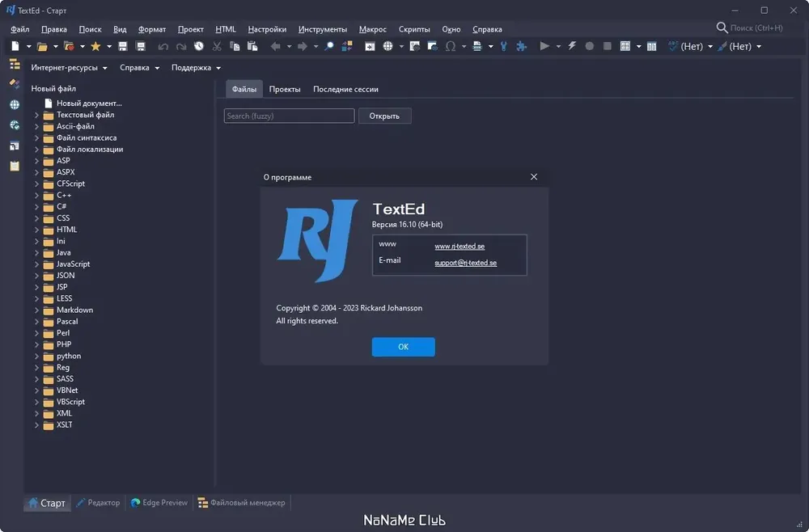Click the folder with heart icon

[69, 46]
